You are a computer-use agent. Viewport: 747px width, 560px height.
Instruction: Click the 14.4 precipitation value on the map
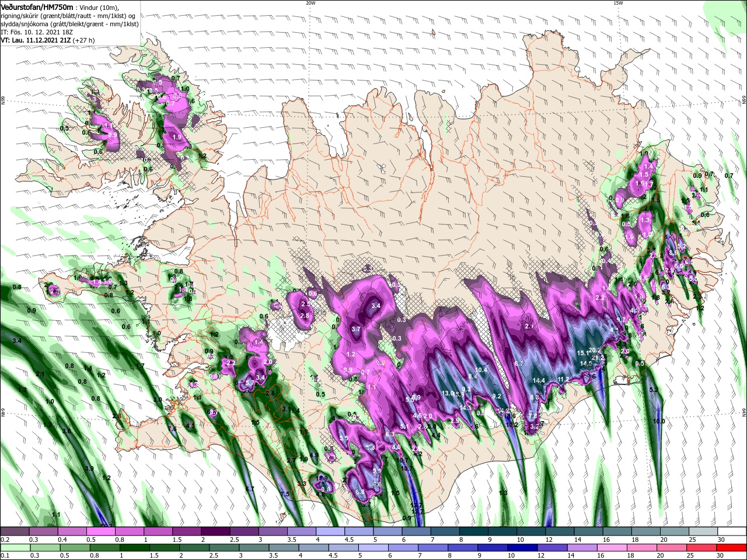pos(539,380)
